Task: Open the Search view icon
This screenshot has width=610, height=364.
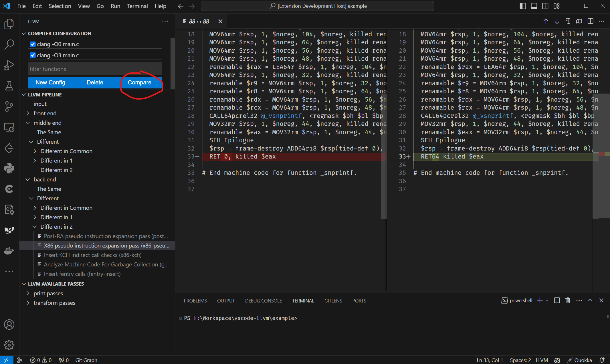Action: tap(9, 45)
